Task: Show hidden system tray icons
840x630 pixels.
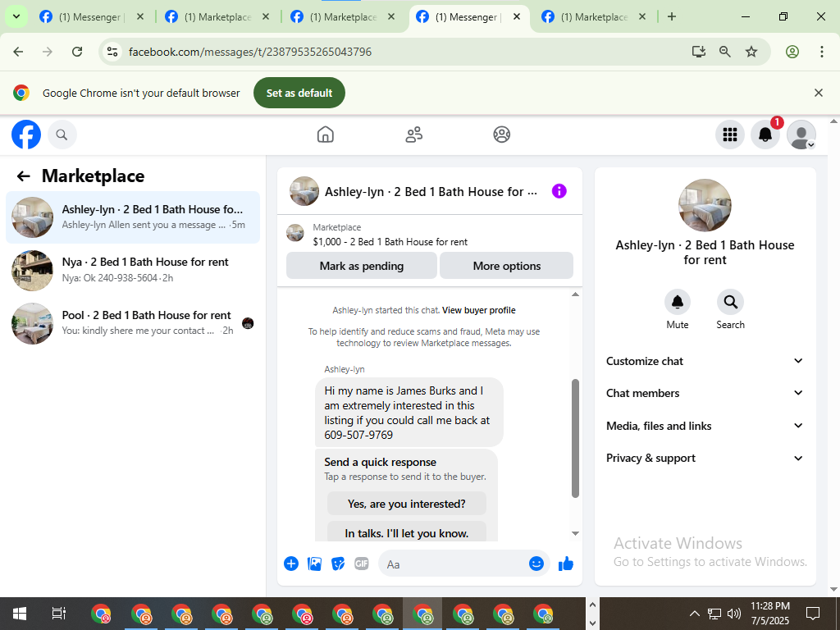Action: (694, 614)
